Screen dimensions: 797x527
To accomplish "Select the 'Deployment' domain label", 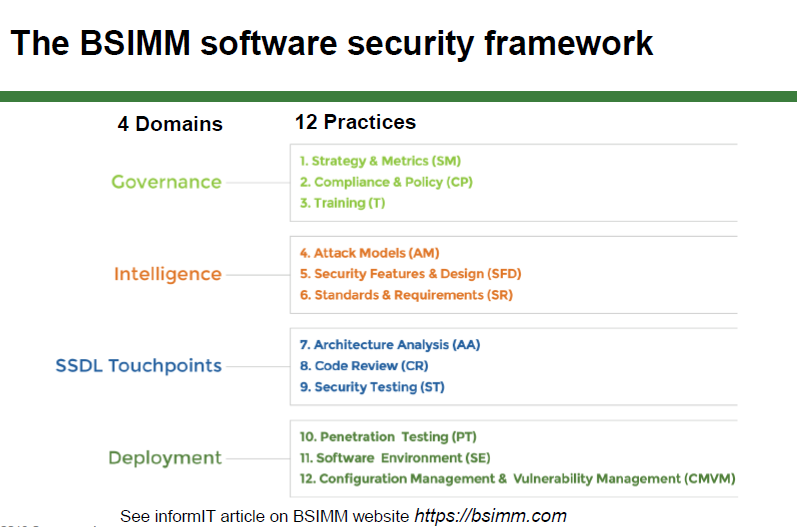I will point(165,458).
